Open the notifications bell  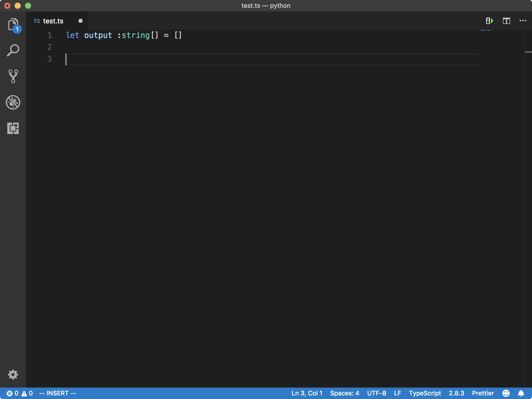(x=522, y=393)
